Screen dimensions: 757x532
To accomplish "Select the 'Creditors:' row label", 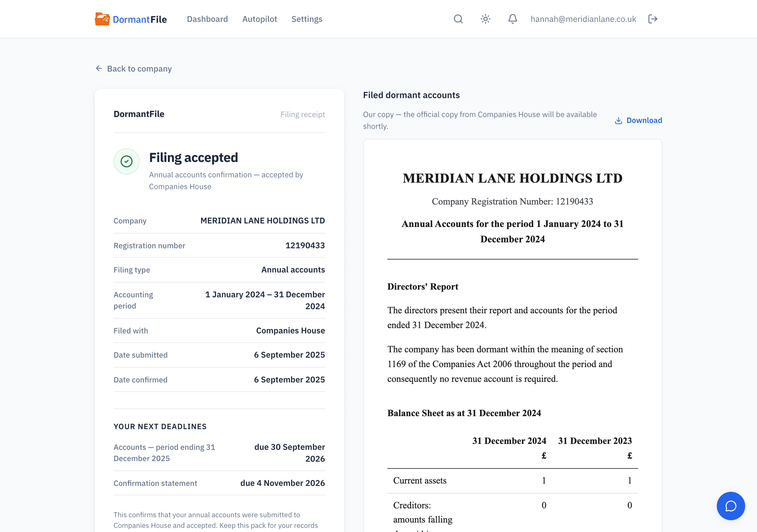I will (x=412, y=505).
